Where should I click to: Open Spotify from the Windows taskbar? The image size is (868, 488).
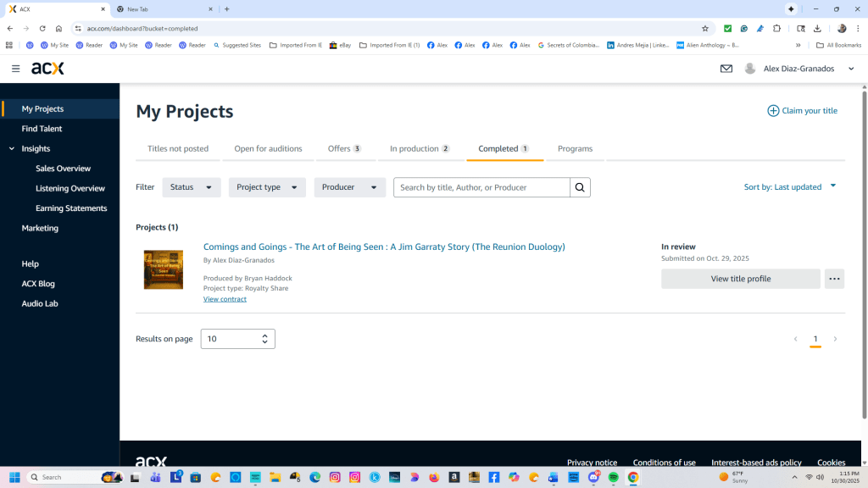tap(614, 477)
